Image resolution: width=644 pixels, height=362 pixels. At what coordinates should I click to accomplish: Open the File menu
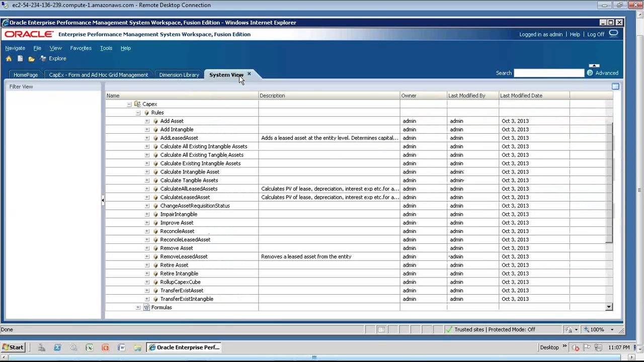37,48
